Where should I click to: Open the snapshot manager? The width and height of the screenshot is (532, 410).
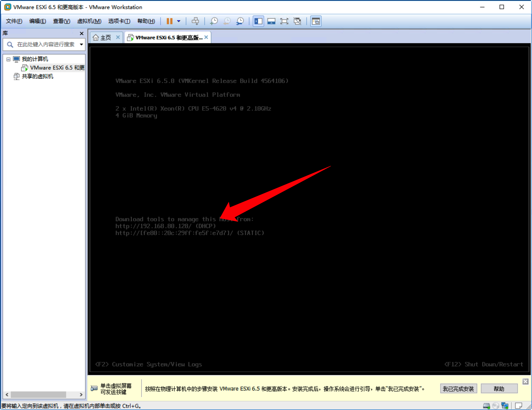(x=240, y=21)
